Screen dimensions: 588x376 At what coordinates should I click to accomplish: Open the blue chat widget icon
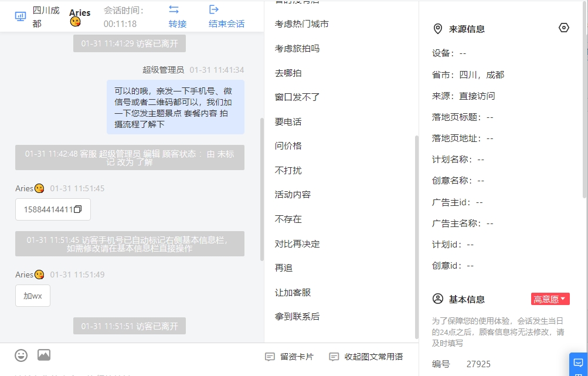(x=578, y=363)
